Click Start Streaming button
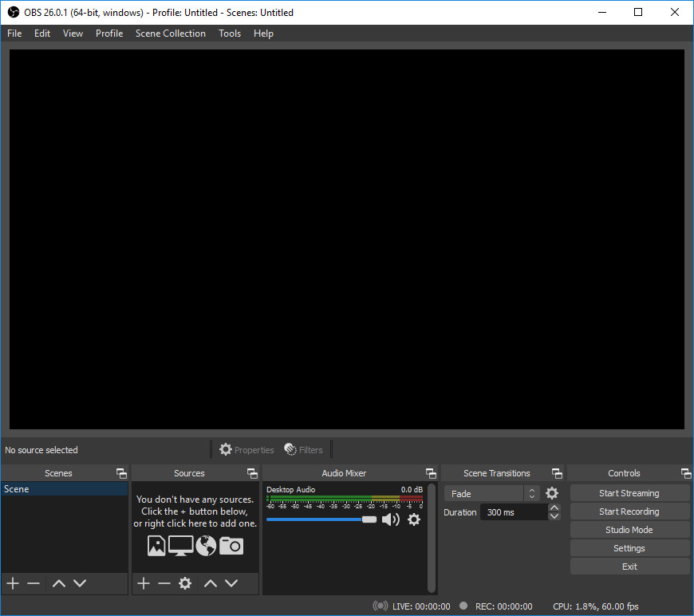694x616 pixels. tap(629, 493)
